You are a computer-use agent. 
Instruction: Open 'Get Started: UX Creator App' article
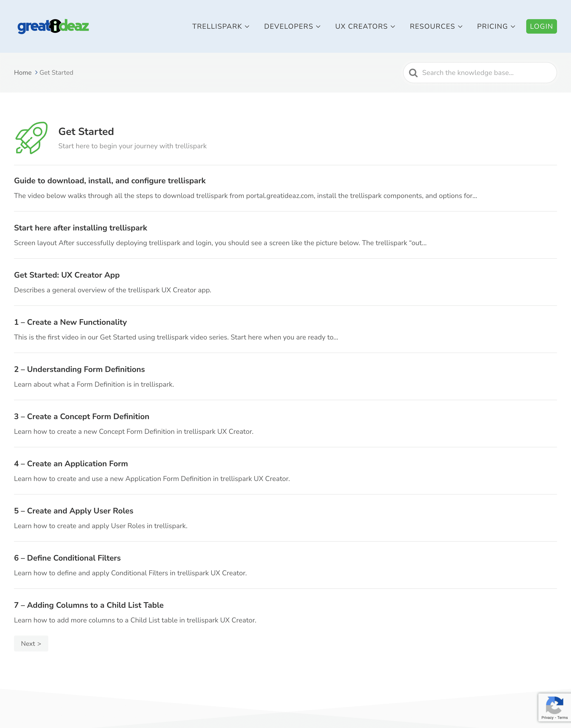[67, 275]
